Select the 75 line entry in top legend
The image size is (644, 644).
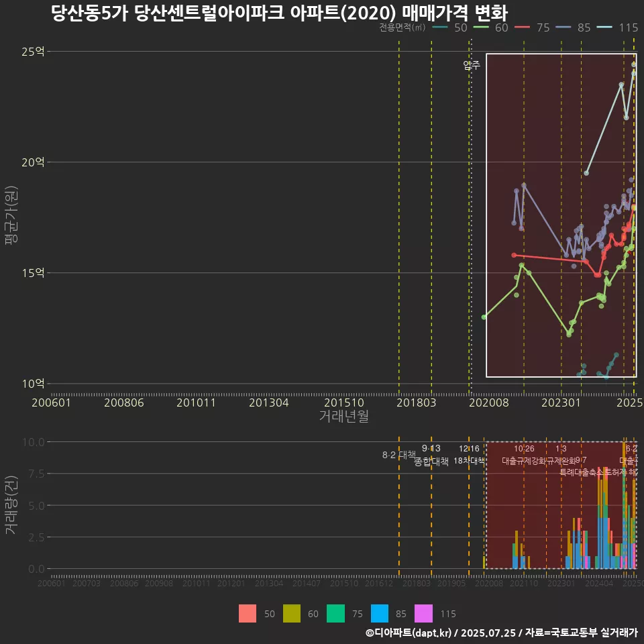(532, 28)
